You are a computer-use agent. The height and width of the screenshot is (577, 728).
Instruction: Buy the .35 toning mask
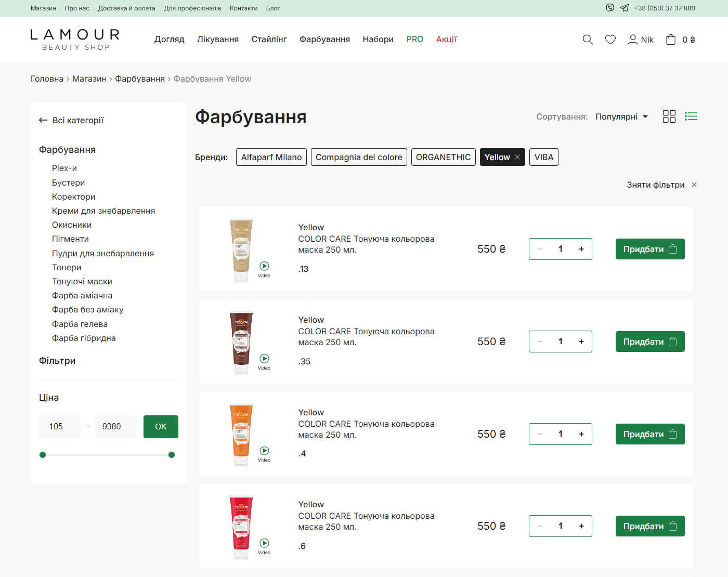[650, 342]
